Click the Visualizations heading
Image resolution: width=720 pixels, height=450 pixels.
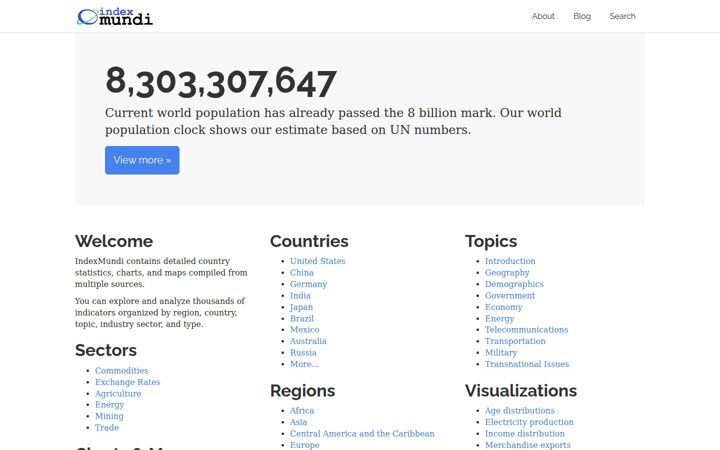[x=521, y=390]
